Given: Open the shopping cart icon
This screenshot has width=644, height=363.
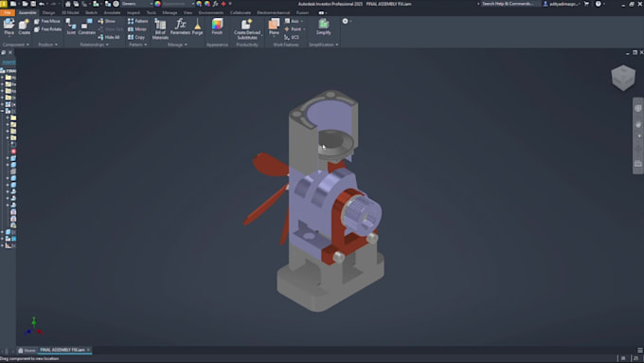Looking at the screenshot, I should coord(586,4).
